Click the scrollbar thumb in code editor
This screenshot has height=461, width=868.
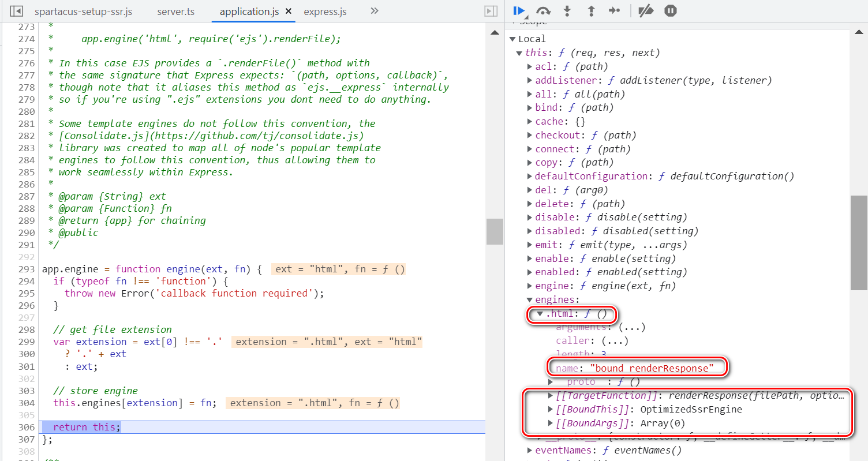(x=495, y=231)
